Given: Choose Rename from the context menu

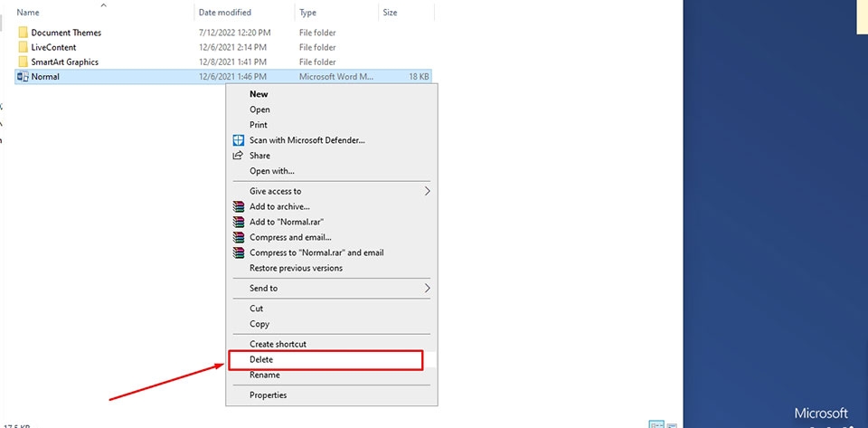Looking at the screenshot, I should point(265,375).
